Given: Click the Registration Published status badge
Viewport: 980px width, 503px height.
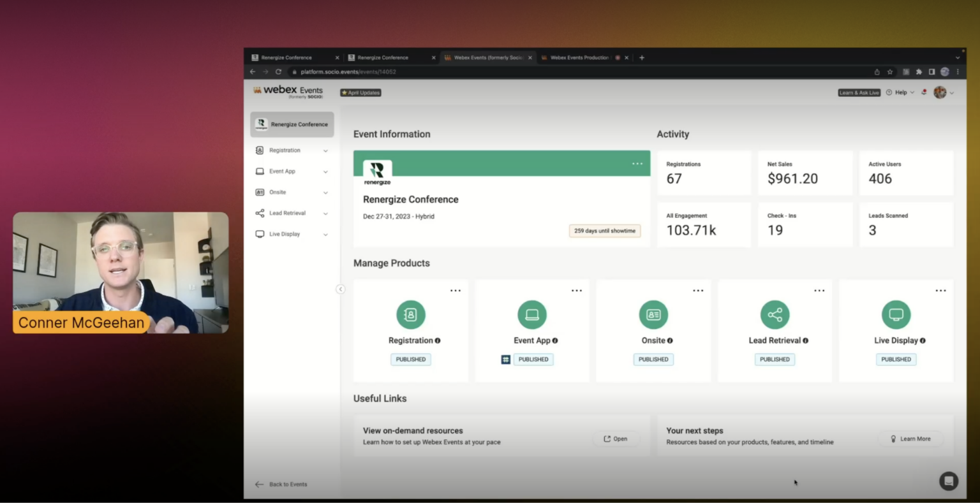Looking at the screenshot, I should tap(410, 359).
